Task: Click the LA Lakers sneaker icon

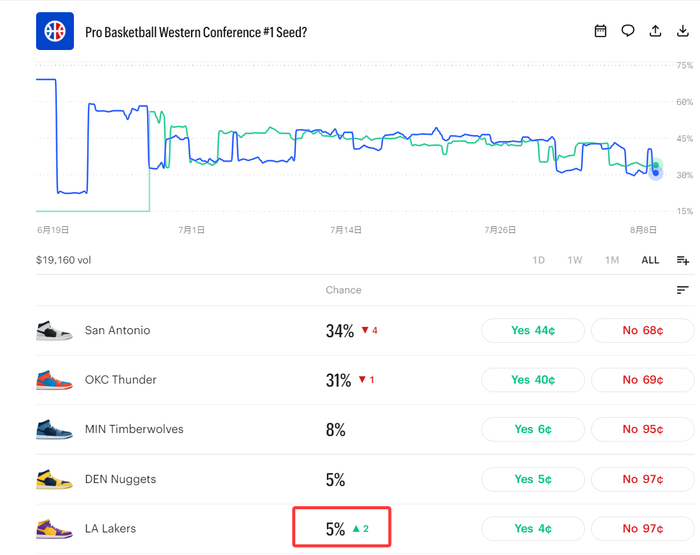Action: point(54,529)
